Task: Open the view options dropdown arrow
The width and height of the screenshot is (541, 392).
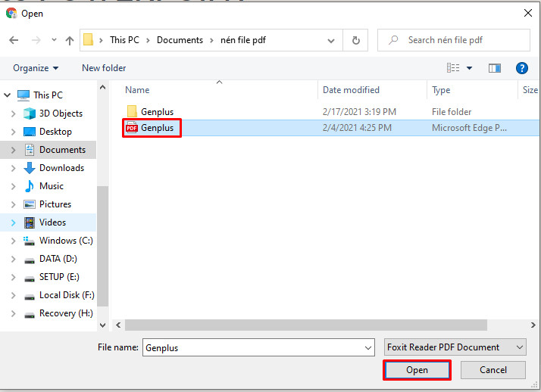Action: (x=469, y=68)
